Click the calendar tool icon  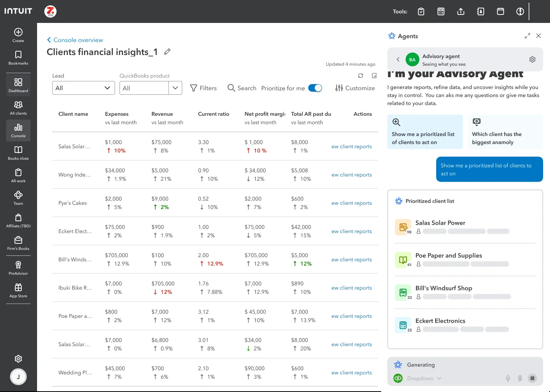click(x=500, y=11)
